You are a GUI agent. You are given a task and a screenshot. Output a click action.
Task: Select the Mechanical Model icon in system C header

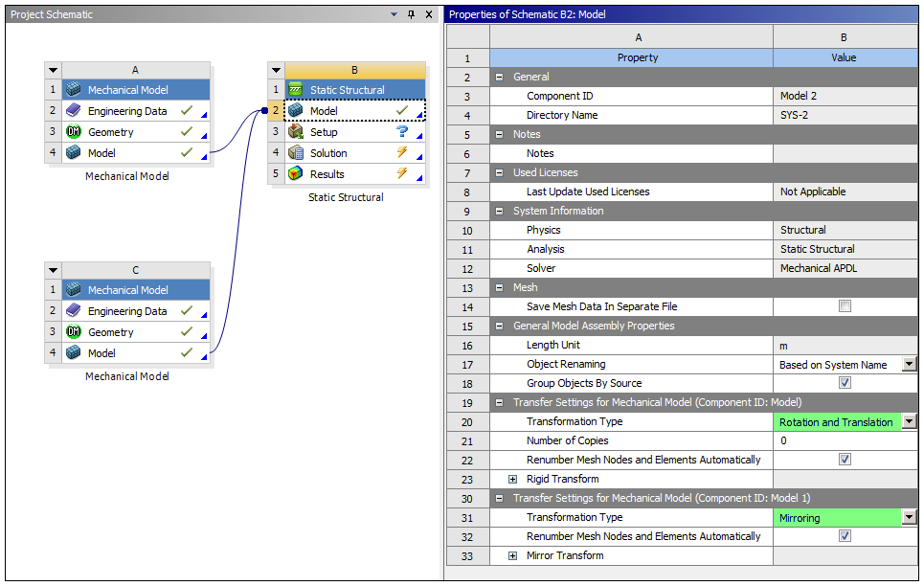click(75, 289)
